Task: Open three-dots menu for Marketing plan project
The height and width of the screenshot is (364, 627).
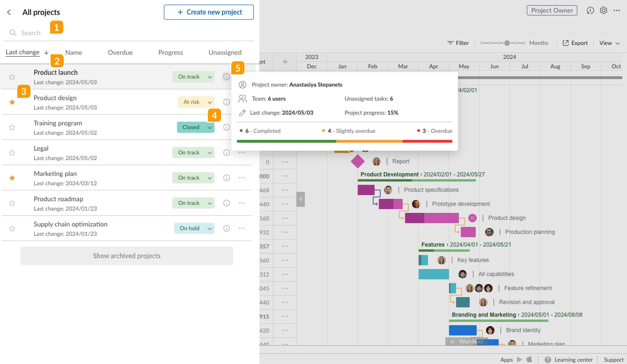Action: tap(241, 178)
